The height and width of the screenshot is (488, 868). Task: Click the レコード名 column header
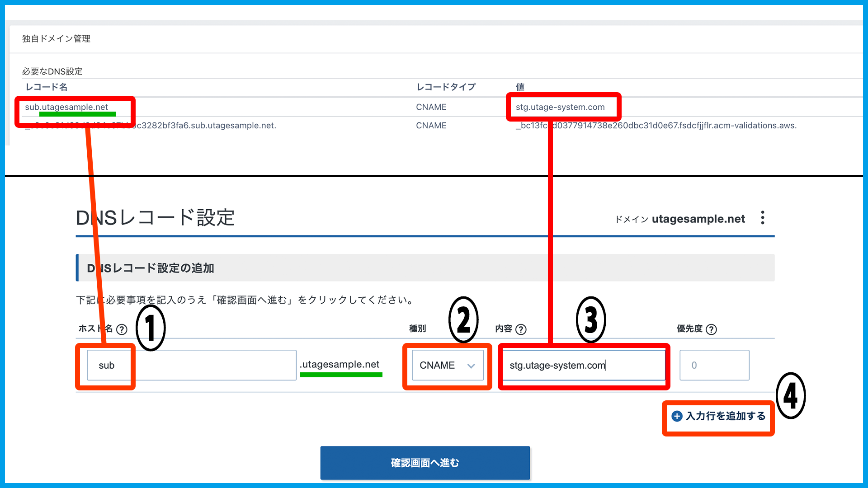pyautogui.click(x=46, y=87)
